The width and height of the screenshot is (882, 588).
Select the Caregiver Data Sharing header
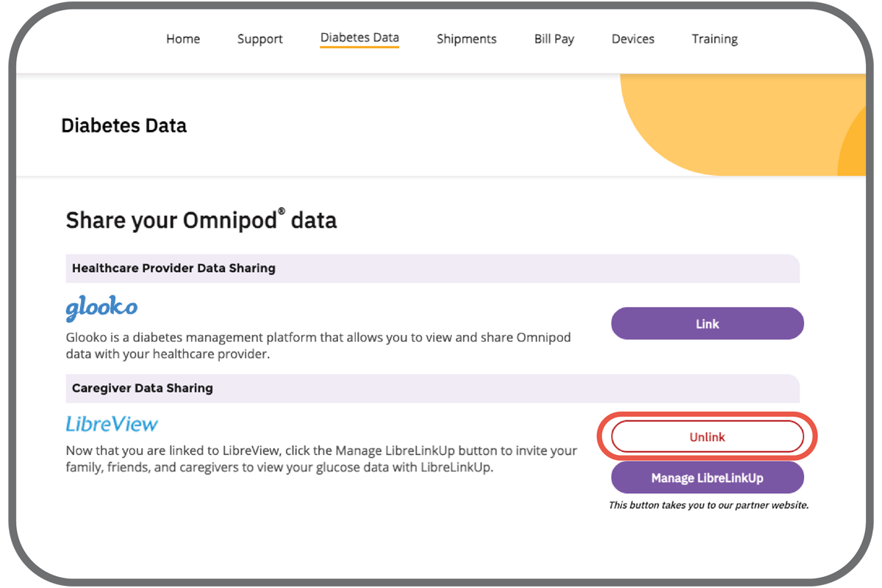coord(143,388)
